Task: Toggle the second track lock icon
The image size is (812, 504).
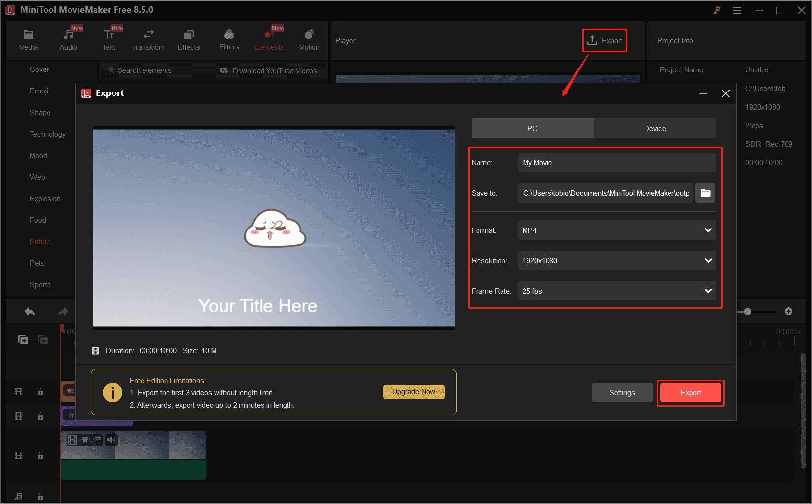Action: click(40, 416)
